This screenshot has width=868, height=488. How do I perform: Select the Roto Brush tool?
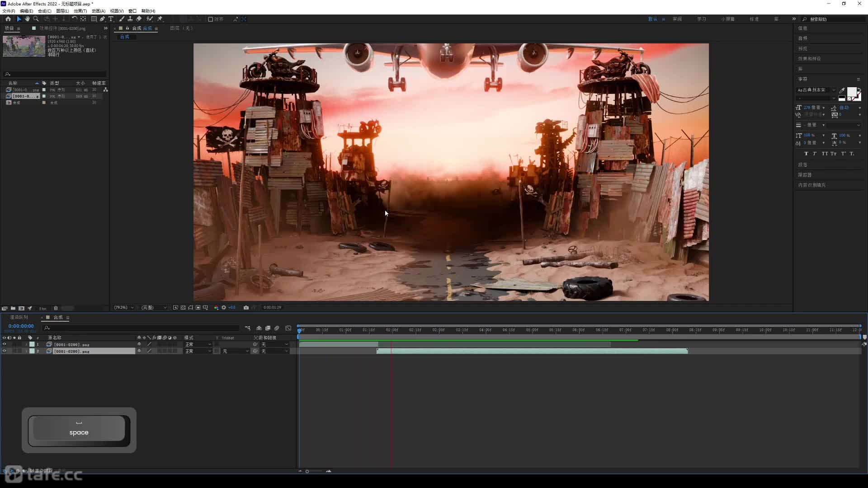[150, 19]
